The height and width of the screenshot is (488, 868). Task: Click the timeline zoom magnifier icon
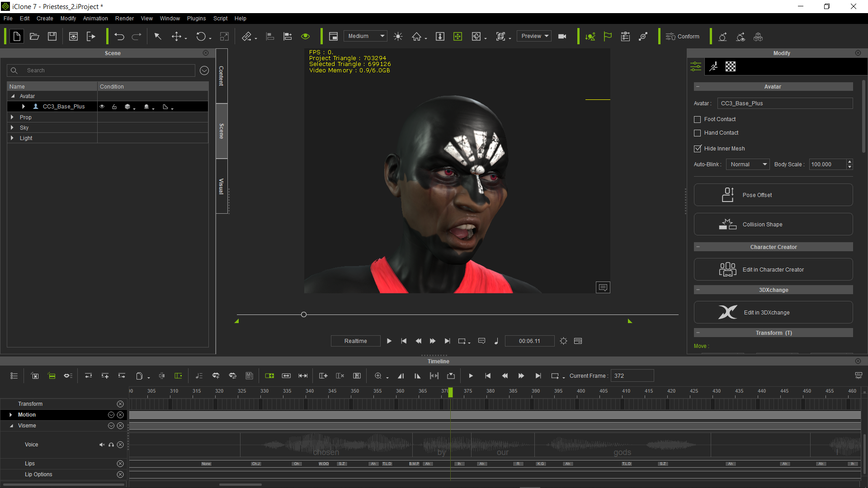coord(378,376)
